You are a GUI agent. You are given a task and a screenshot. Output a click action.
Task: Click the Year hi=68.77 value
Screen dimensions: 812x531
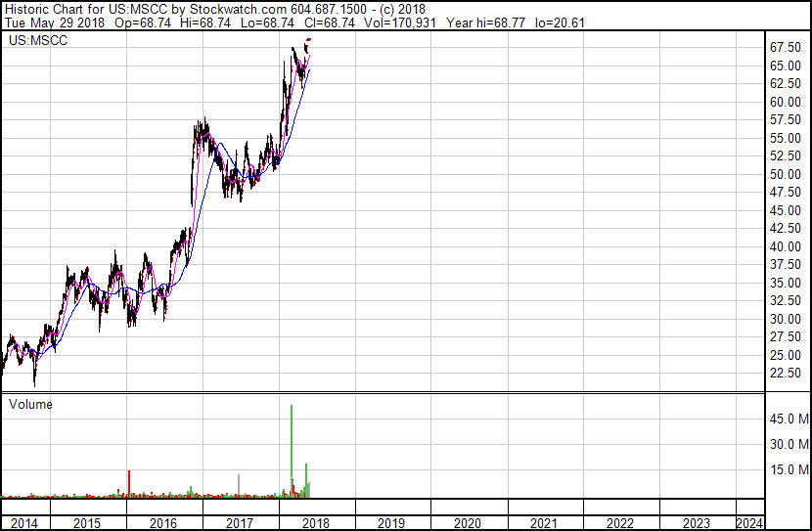[486, 22]
